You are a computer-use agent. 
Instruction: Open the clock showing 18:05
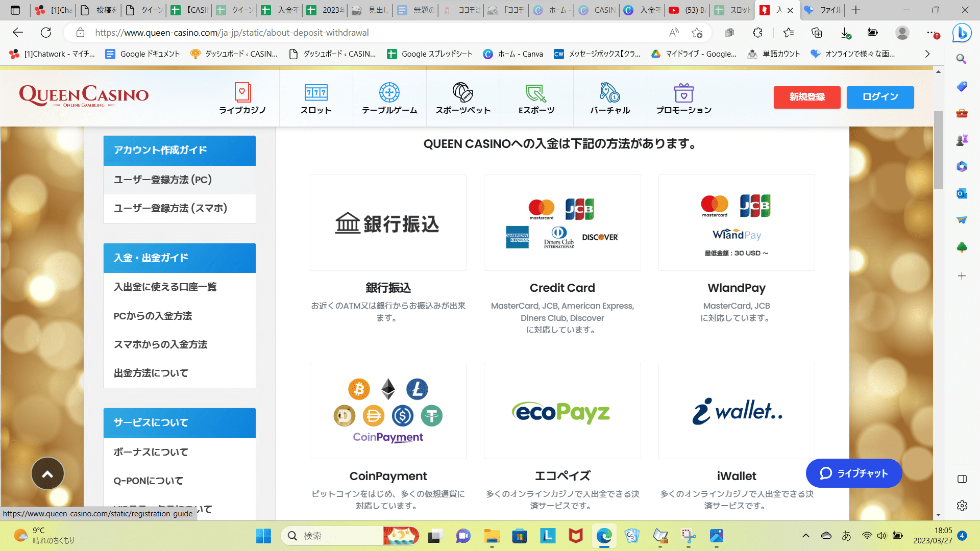pos(933,536)
